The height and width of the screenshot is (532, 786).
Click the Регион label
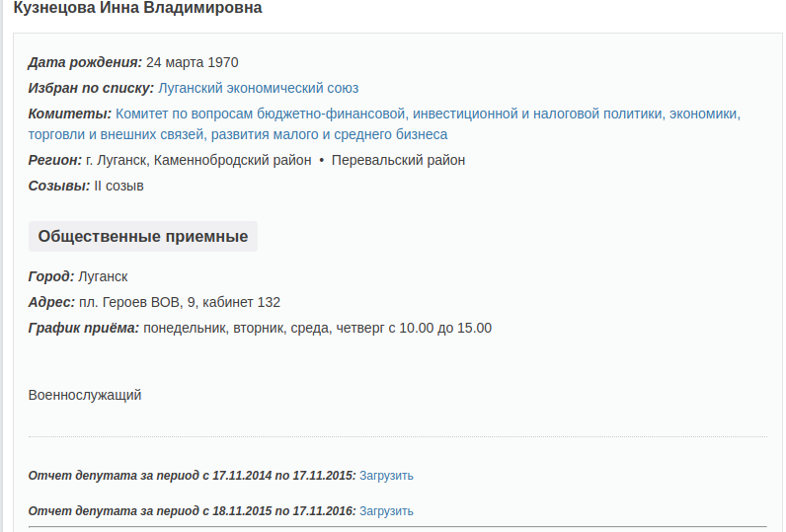[x=55, y=160]
